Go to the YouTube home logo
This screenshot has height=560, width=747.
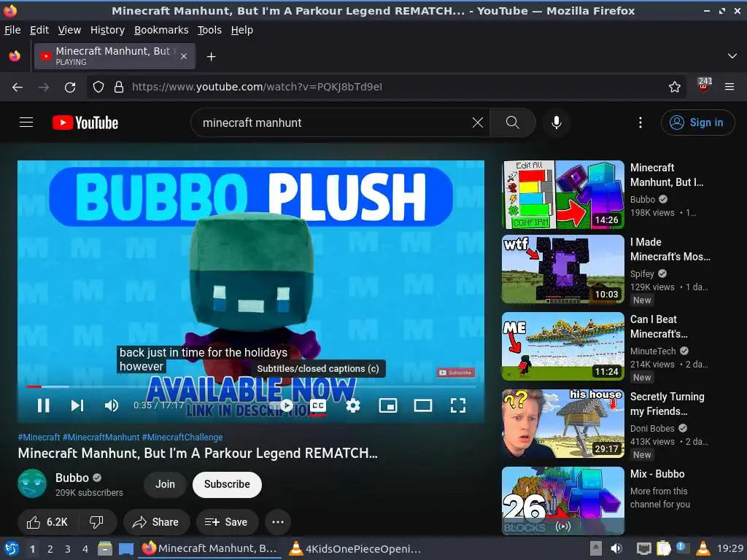85,122
